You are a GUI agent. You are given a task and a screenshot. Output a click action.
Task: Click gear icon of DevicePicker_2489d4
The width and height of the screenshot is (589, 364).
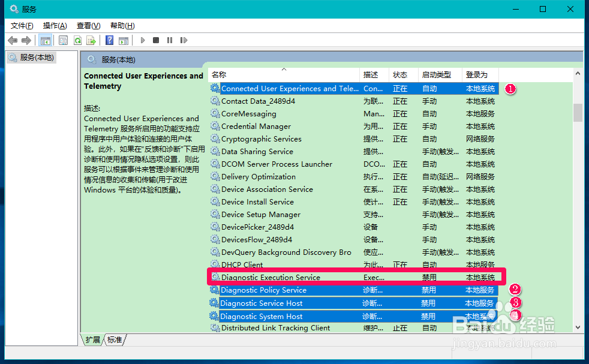[x=215, y=227]
